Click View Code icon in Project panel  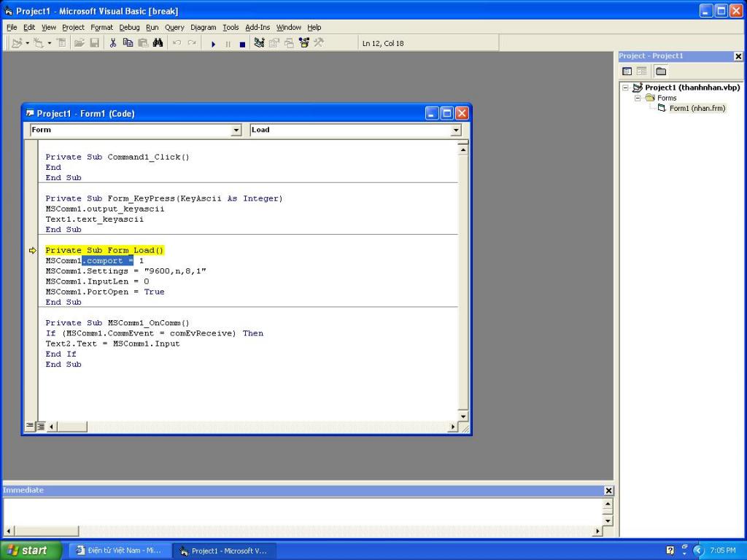(627, 71)
